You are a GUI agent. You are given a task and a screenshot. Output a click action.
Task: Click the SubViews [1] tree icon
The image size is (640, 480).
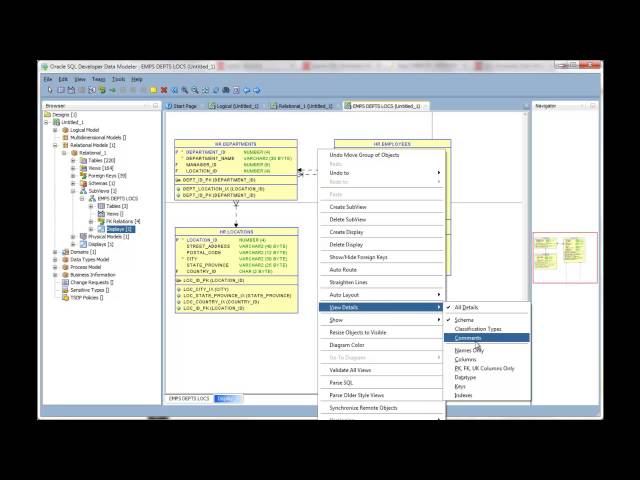tap(83, 191)
